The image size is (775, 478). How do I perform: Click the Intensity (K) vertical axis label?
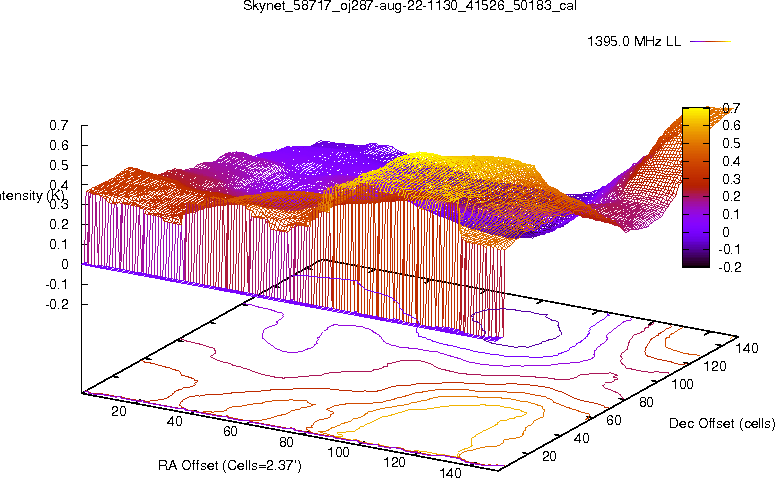(x=32, y=196)
